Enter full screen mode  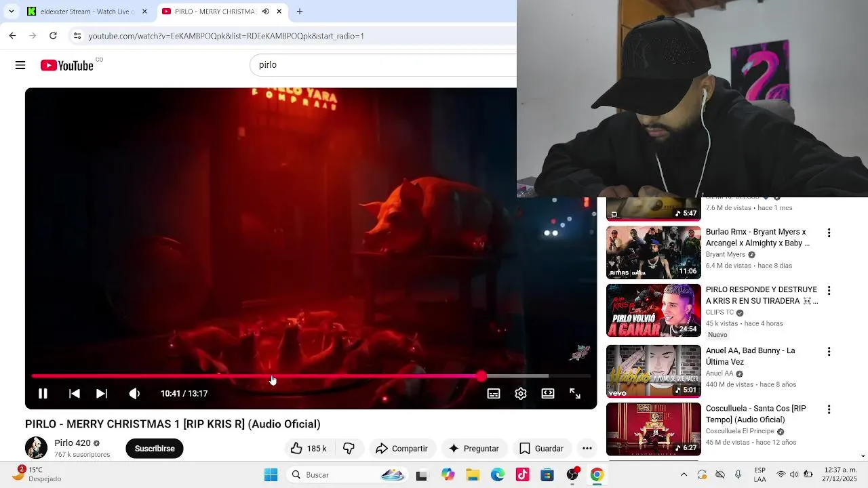pos(575,394)
